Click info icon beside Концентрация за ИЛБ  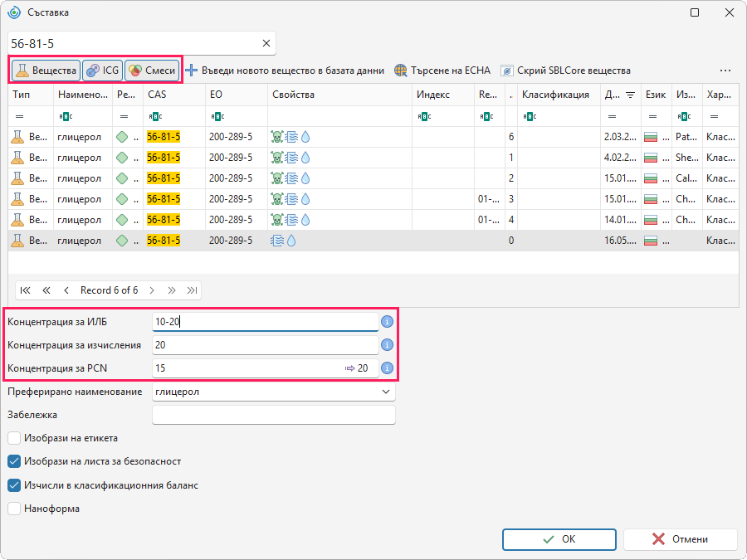point(387,322)
